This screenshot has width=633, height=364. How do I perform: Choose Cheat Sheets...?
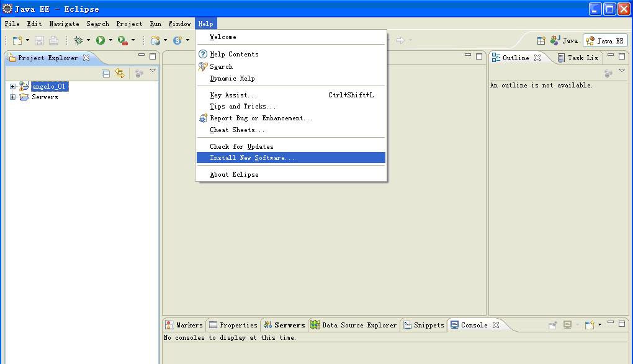pos(291,130)
